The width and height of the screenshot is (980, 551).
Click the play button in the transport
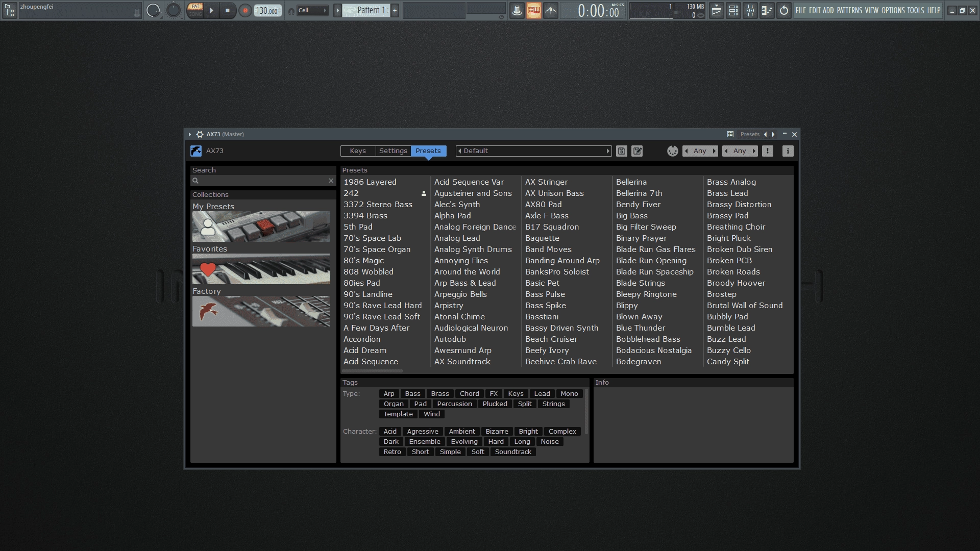pos(211,10)
